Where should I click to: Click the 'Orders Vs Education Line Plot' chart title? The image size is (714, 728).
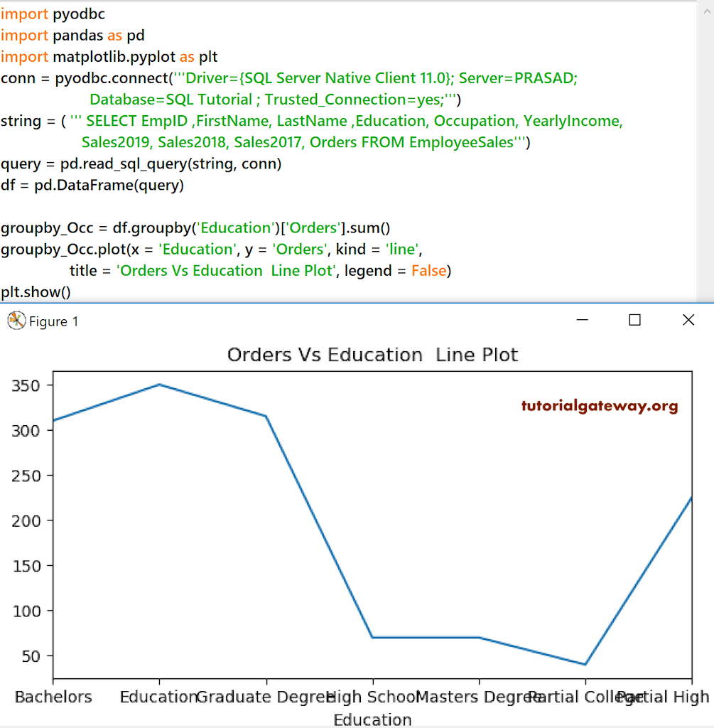coord(372,355)
